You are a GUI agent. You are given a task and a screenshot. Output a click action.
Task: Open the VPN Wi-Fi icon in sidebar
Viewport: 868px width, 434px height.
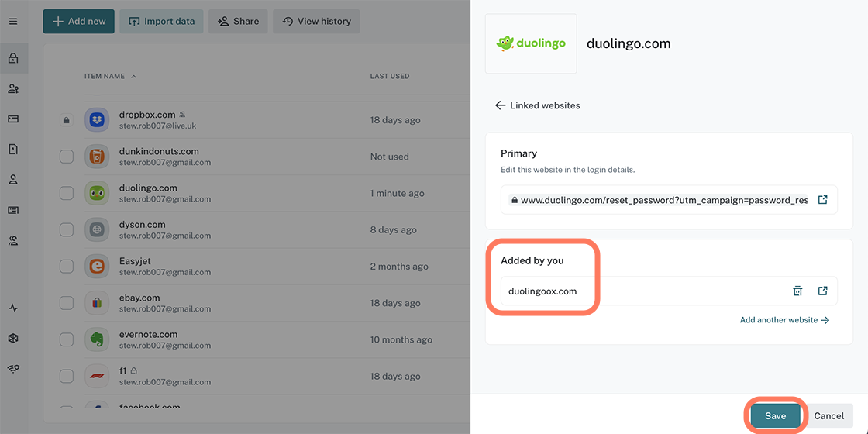[13, 369]
